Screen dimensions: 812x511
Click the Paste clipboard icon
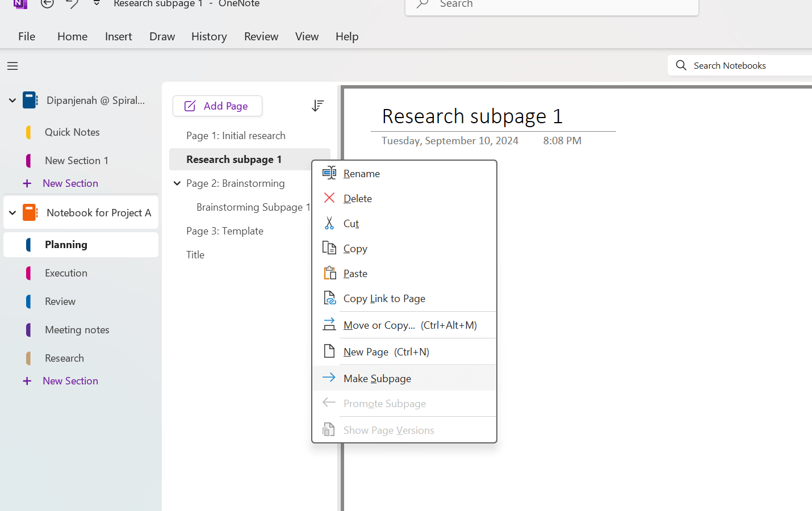pyautogui.click(x=329, y=273)
